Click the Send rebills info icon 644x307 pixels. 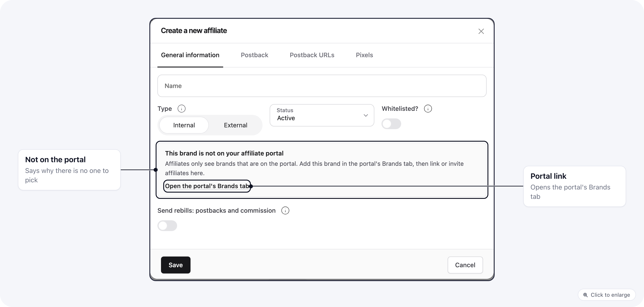[285, 210]
